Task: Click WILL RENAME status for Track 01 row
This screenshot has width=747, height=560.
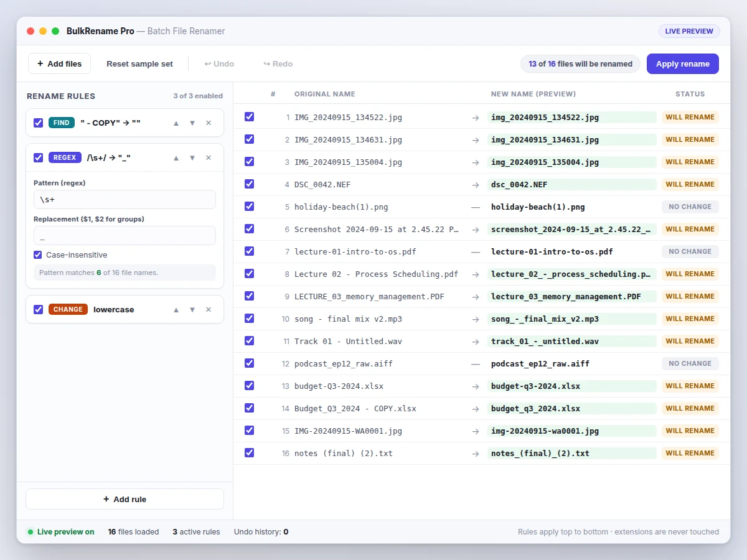Action: [x=690, y=341]
